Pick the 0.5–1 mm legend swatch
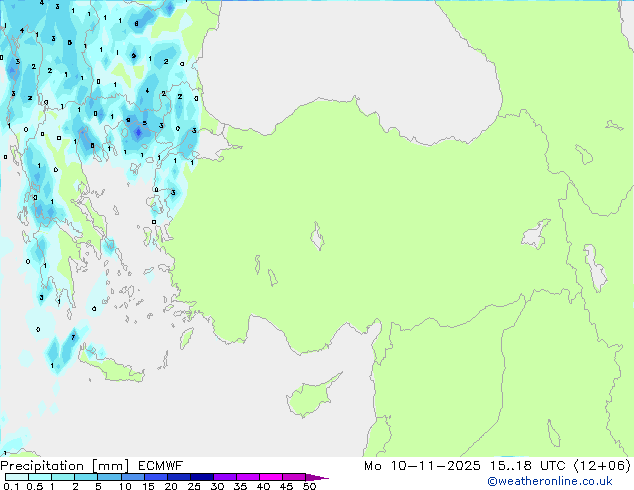Image resolution: width=634 pixels, height=490 pixels. pyautogui.click(x=40, y=477)
